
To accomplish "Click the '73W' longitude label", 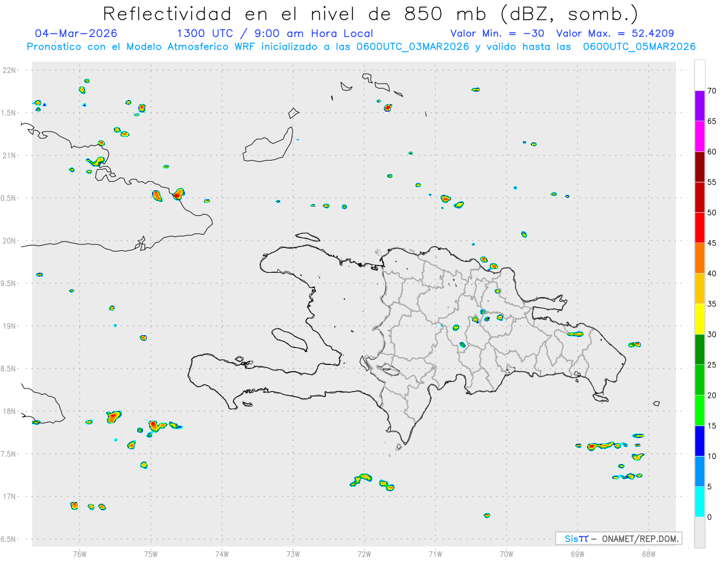I will (x=293, y=554).
